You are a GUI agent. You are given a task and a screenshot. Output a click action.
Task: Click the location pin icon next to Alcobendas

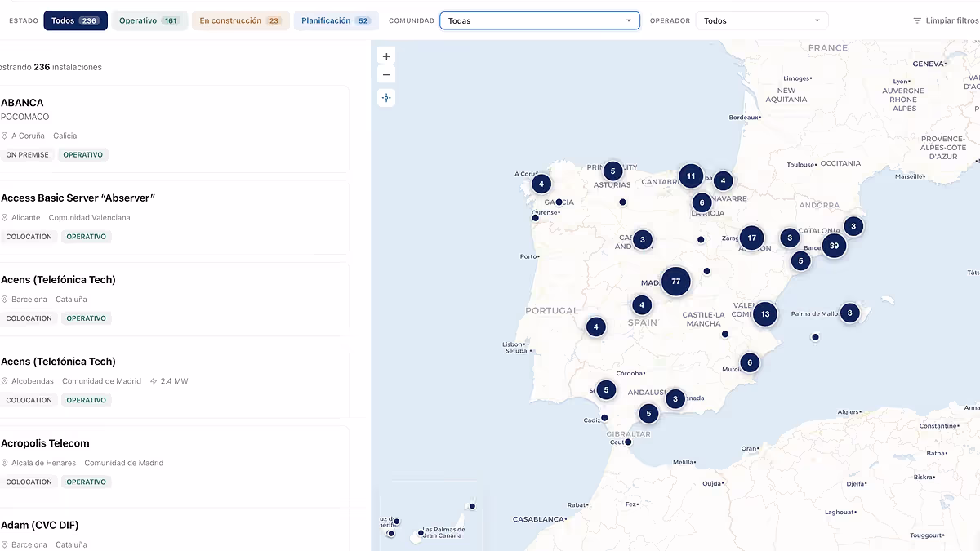pyautogui.click(x=4, y=381)
